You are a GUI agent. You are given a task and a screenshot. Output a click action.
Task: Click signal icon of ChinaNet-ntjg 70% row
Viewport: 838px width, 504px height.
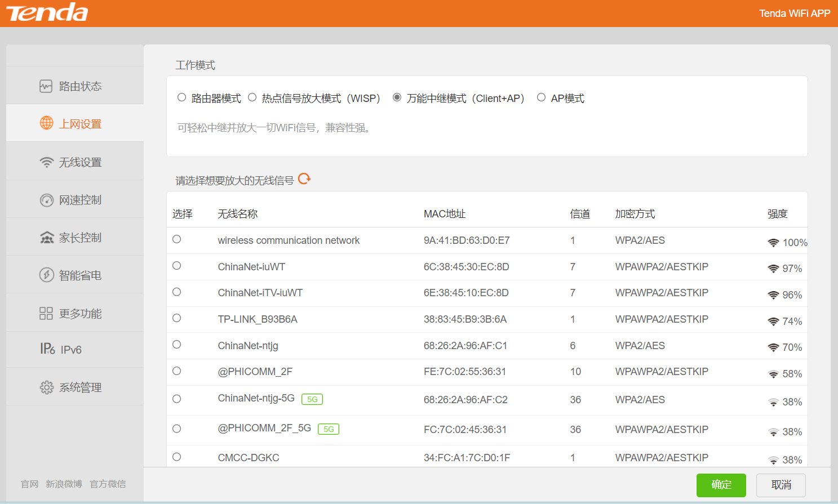click(x=773, y=347)
